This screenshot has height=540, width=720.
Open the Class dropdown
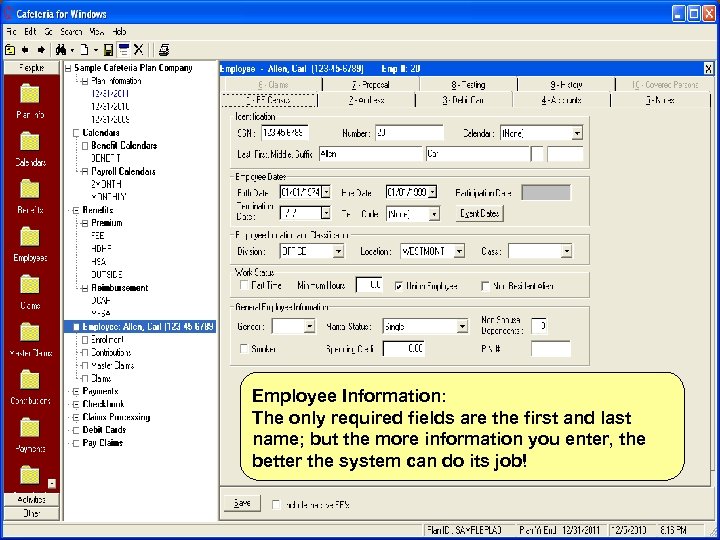tap(567, 251)
